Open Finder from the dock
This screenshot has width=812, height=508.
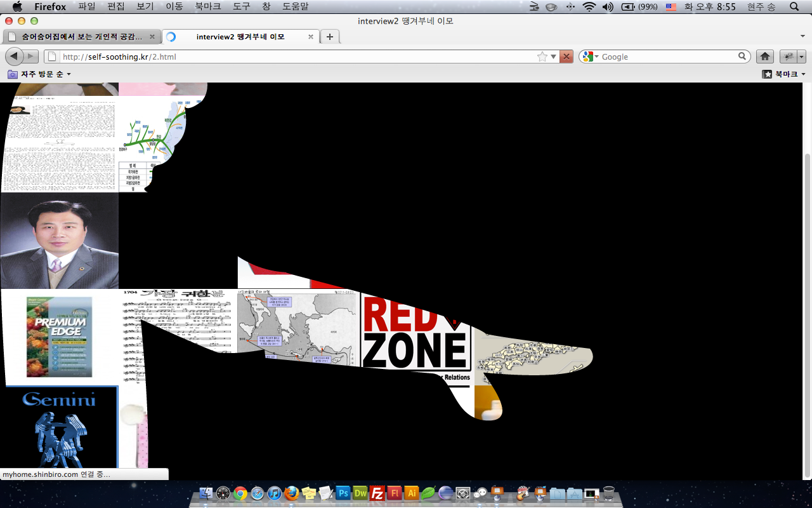tap(206, 493)
